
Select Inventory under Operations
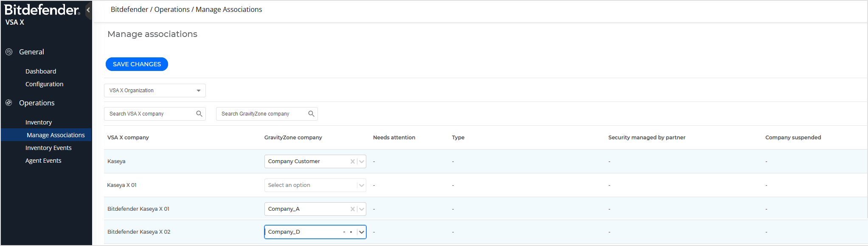(x=39, y=122)
